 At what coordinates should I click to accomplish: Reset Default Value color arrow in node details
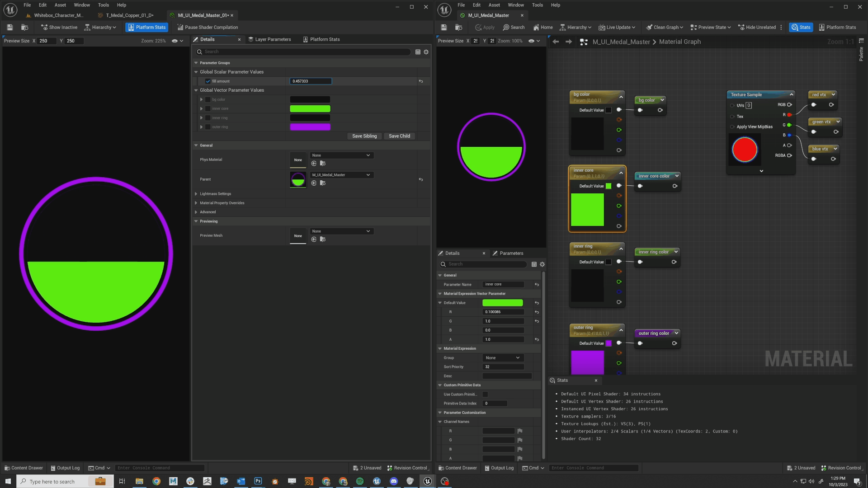coord(537,303)
